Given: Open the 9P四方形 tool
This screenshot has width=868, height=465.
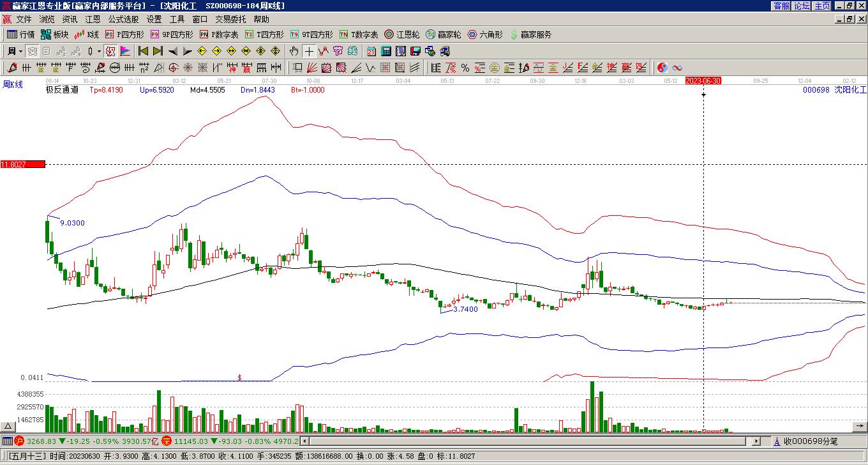Looking at the screenshot, I should tap(172, 34).
